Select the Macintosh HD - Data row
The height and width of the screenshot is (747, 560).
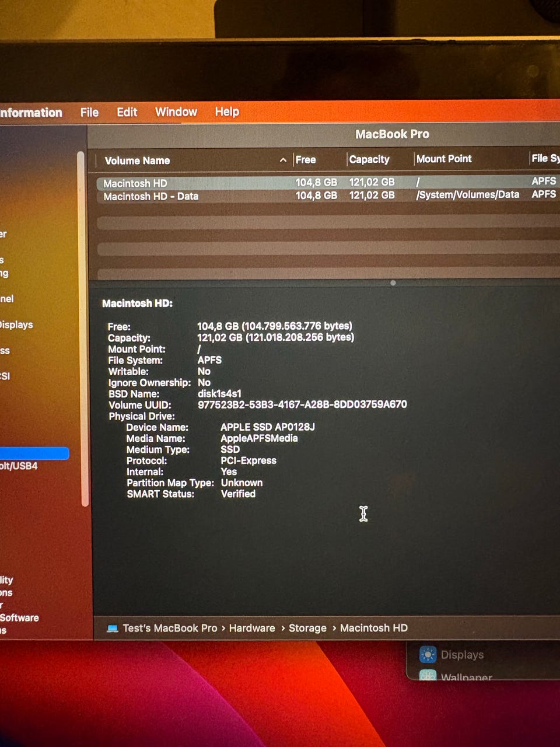(328, 196)
